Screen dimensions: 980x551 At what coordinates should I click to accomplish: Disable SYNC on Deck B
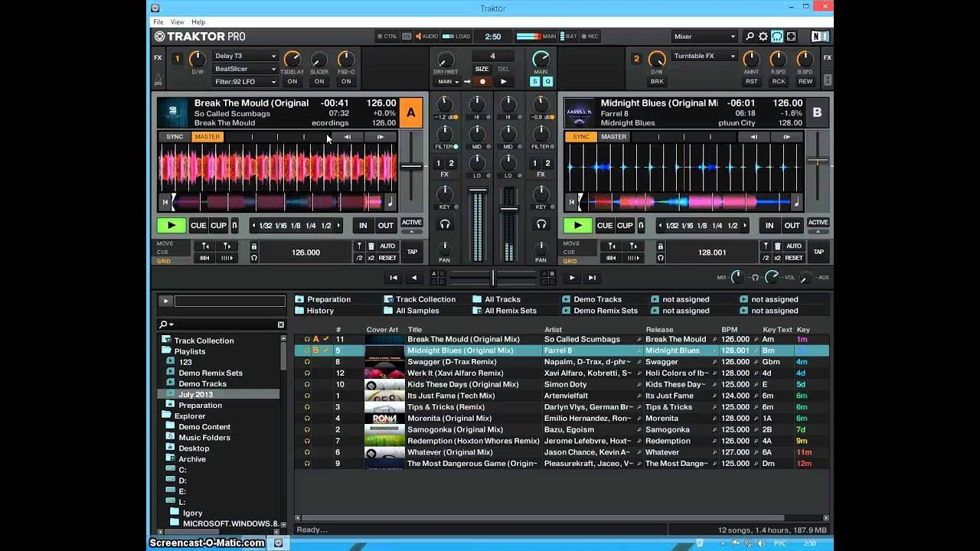coord(581,137)
